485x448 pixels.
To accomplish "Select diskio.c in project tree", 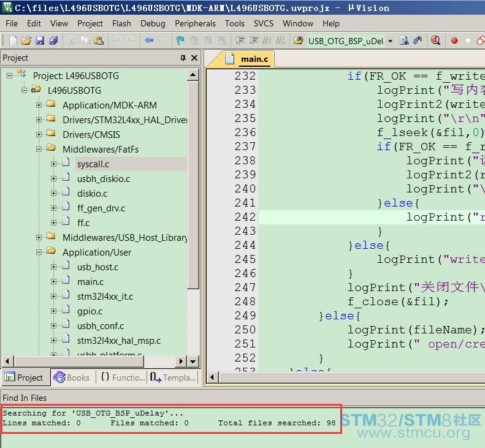I will [92, 194].
